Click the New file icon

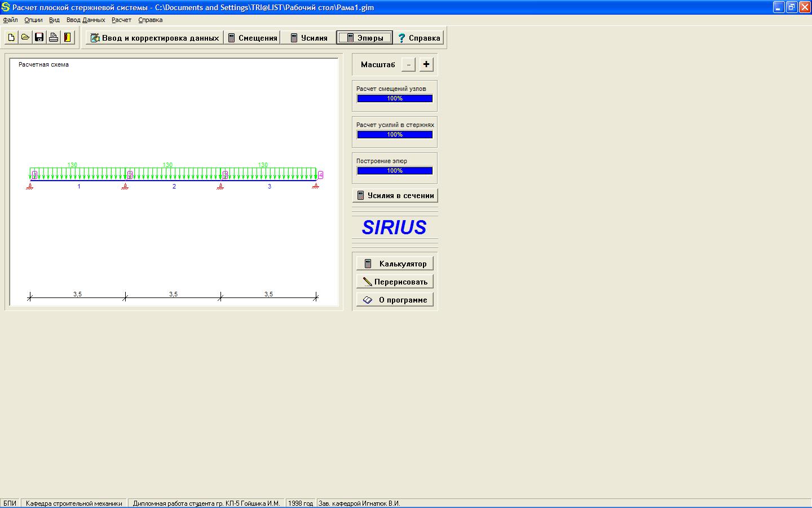(x=11, y=38)
